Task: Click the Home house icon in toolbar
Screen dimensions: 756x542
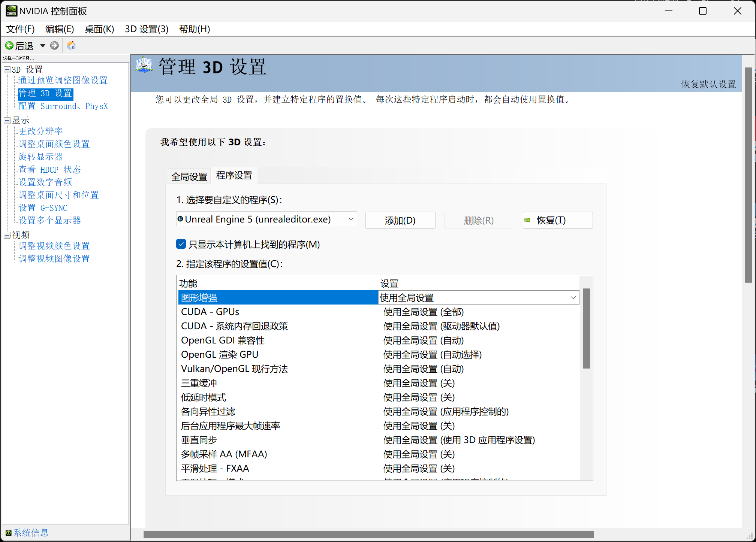Action: tap(71, 46)
